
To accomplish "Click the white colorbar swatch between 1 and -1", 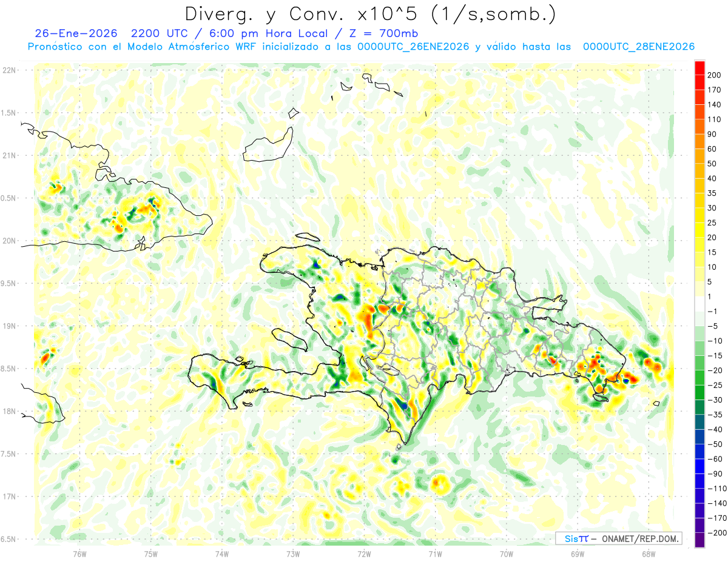I will pos(699,304).
